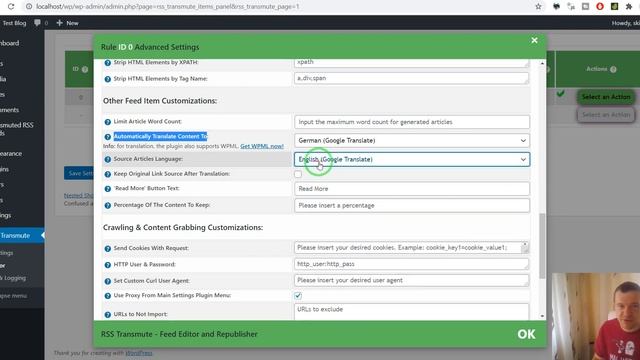Open help icon for Percentage Of The Content To Keep

pyautogui.click(x=108, y=205)
